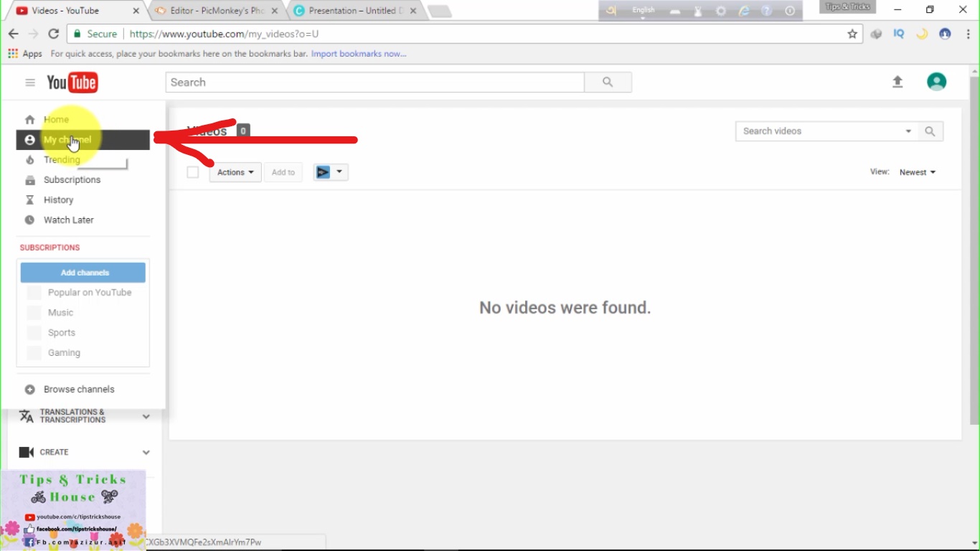Open Trending in the guide
The width and height of the screenshot is (980, 551).
(83, 160)
